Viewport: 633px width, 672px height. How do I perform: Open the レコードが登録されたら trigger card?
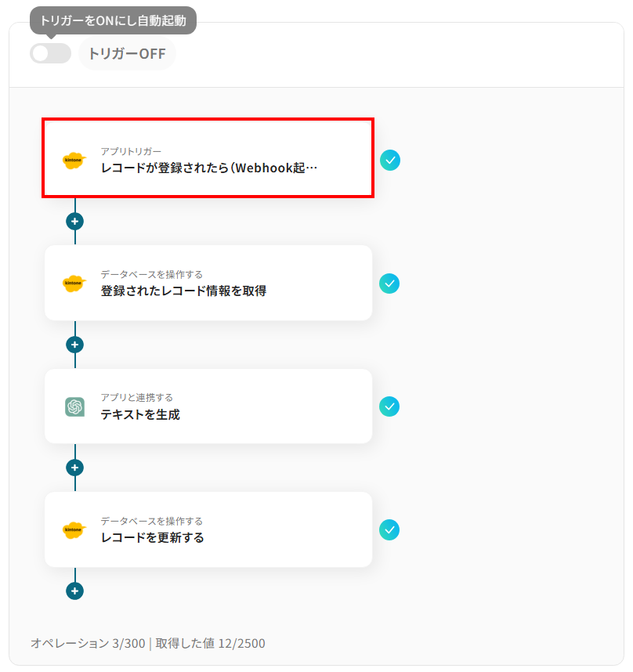[x=208, y=158]
